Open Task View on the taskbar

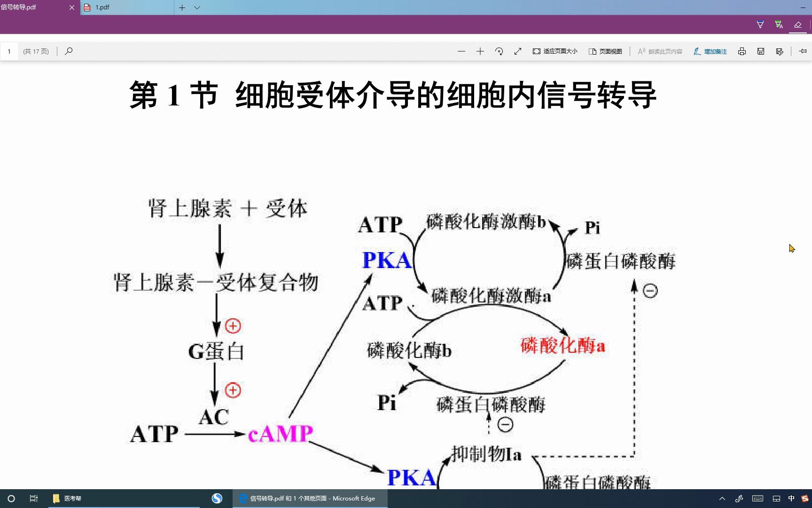34,499
